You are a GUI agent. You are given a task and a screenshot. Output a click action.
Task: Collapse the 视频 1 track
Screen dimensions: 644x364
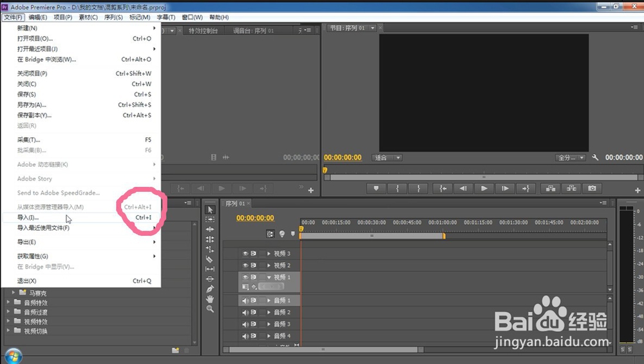point(269,277)
